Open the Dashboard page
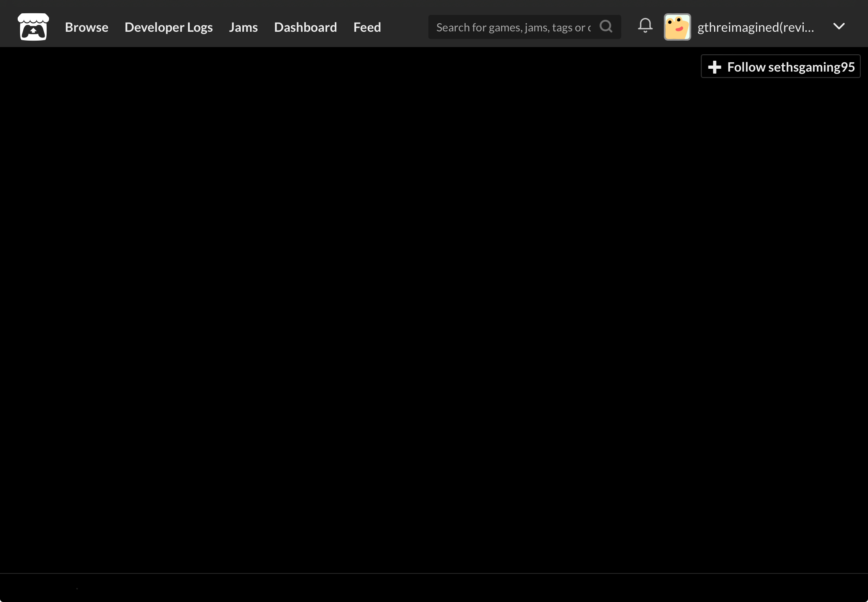Viewport: 868px width, 602px height. [x=305, y=27]
